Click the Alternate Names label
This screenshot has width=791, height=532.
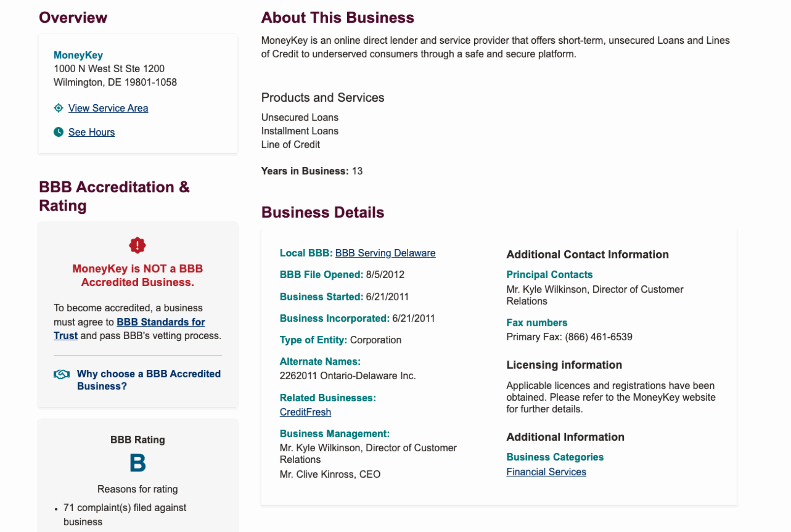click(320, 362)
